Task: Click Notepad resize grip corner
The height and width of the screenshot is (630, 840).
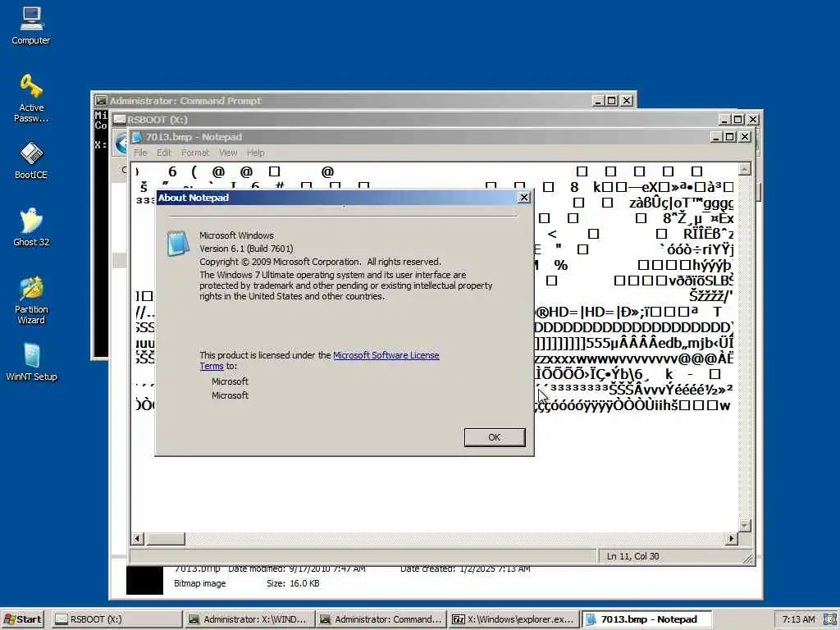Action: 748,558
